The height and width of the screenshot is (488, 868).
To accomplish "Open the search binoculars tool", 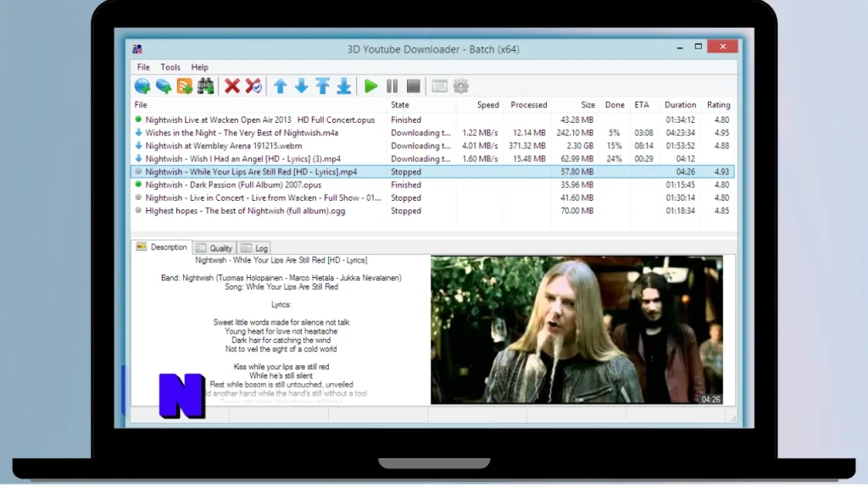I will pyautogui.click(x=205, y=86).
